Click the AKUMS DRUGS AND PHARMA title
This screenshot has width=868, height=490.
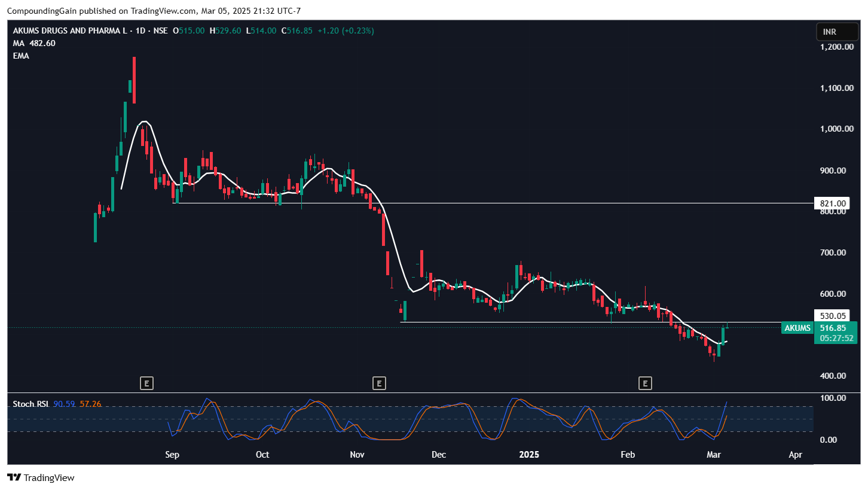click(70, 31)
